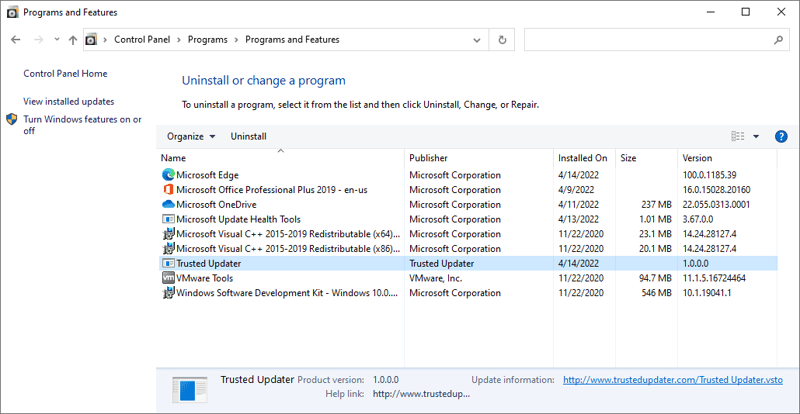Click the Forward navigation arrow
The height and width of the screenshot is (414, 800).
click(x=39, y=39)
